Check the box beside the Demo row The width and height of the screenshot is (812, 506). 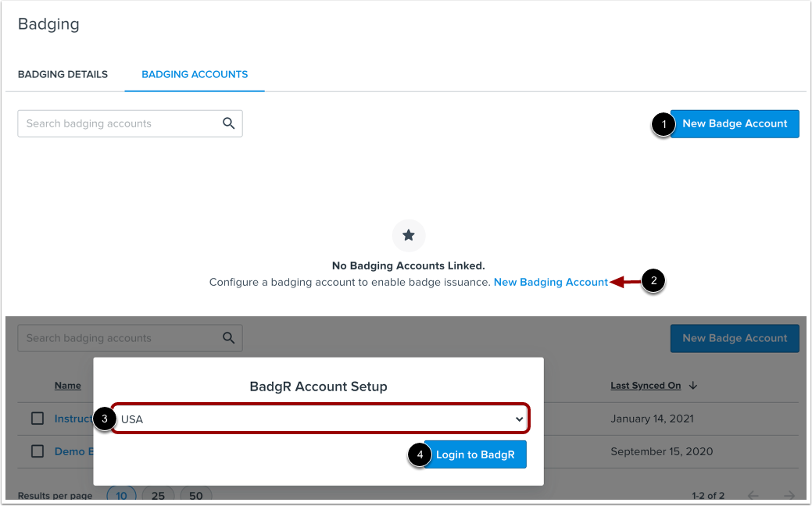[38, 451]
